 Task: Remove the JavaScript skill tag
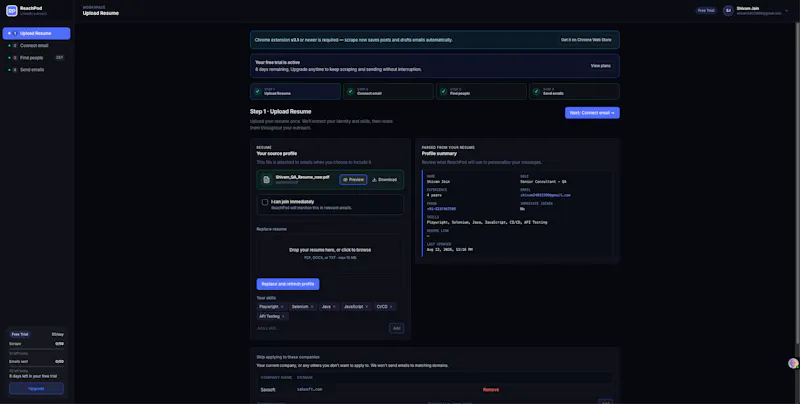366,307
